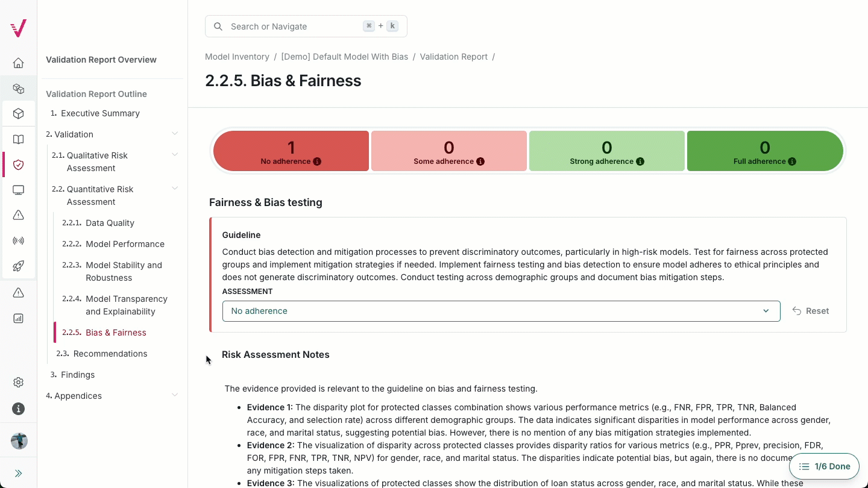Open the bar chart analytics icon

click(x=18, y=318)
